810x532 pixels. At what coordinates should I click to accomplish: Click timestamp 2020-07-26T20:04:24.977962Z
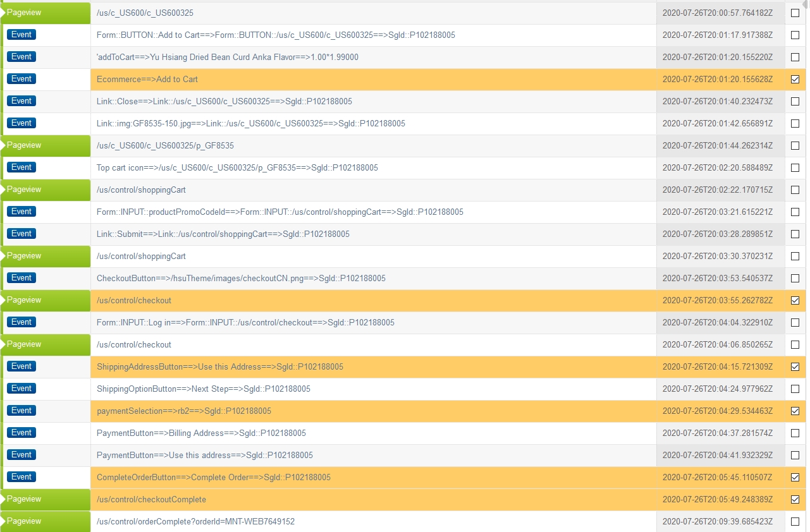[x=718, y=389]
